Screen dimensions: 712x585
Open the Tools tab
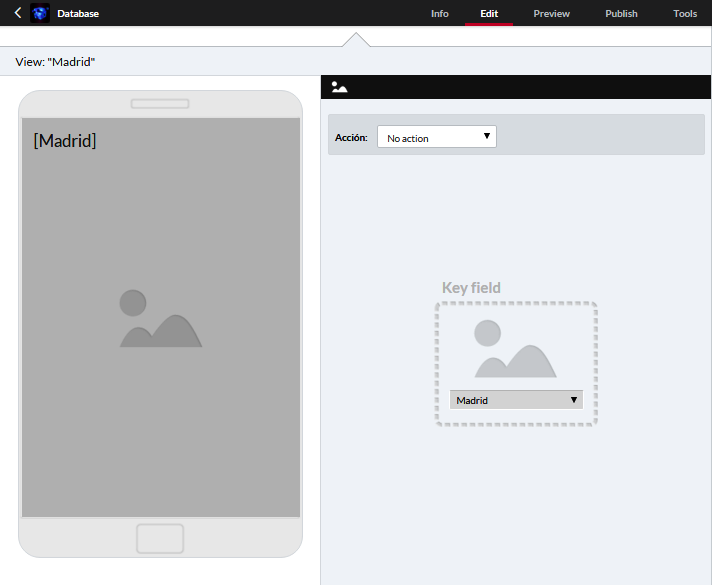pos(685,14)
